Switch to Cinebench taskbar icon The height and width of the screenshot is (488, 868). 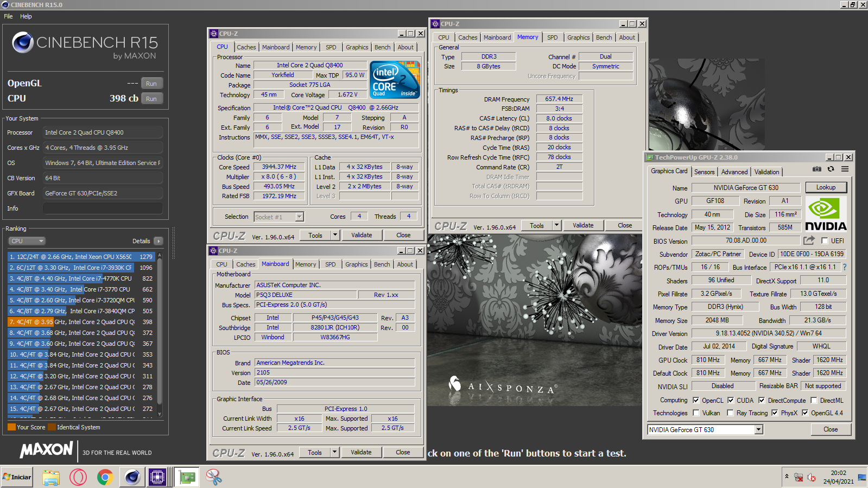132,477
